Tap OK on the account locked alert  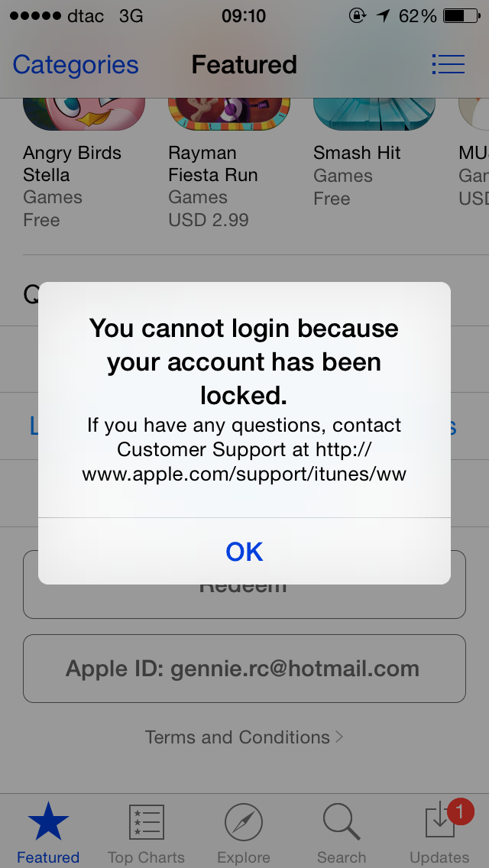pos(244,552)
